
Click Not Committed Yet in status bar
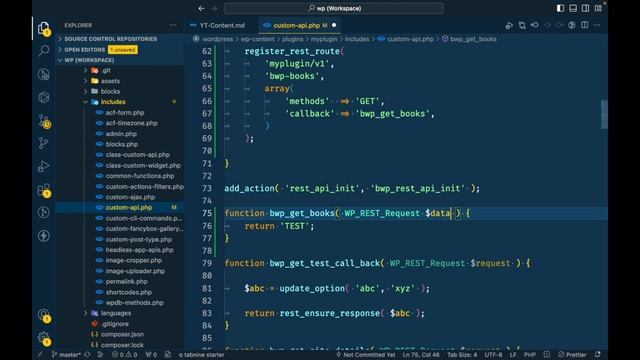point(366,355)
